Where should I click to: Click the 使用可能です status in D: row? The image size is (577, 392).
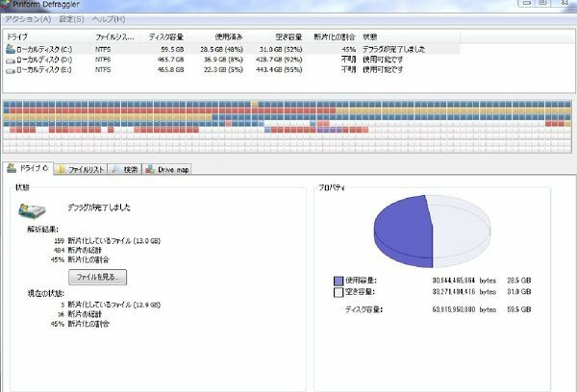(x=383, y=60)
